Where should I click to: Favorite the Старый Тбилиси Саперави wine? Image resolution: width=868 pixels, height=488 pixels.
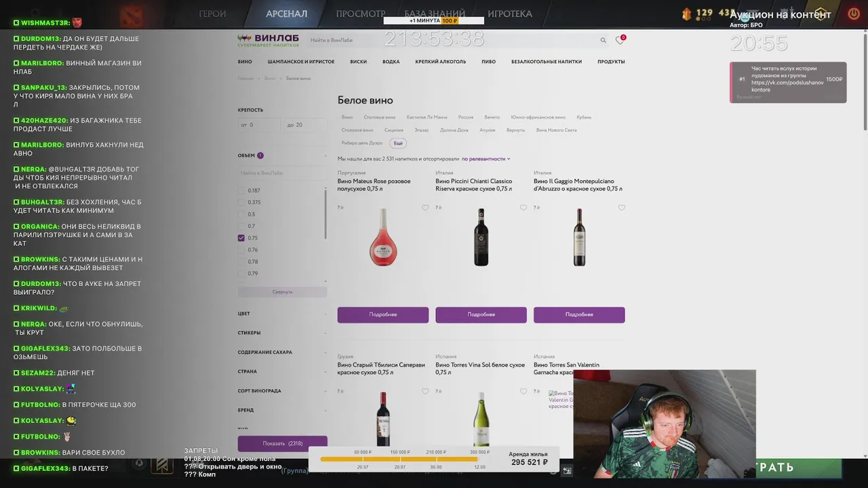point(425,391)
